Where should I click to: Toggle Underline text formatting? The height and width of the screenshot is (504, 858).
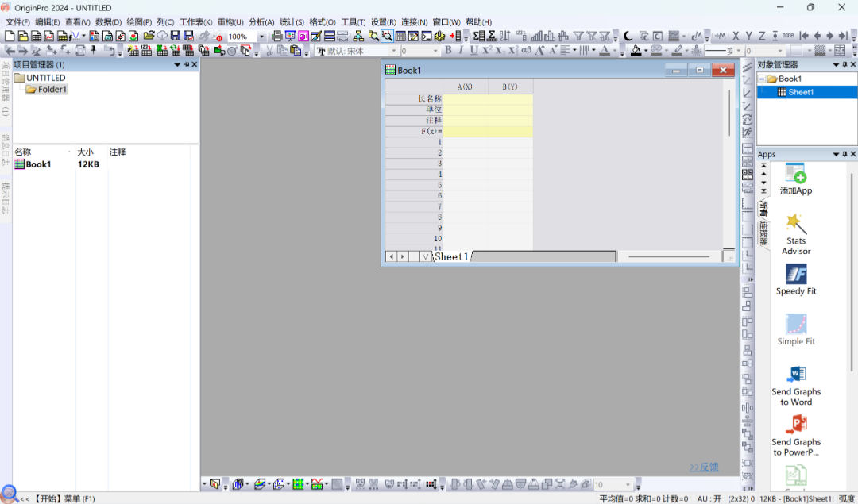pos(473,50)
